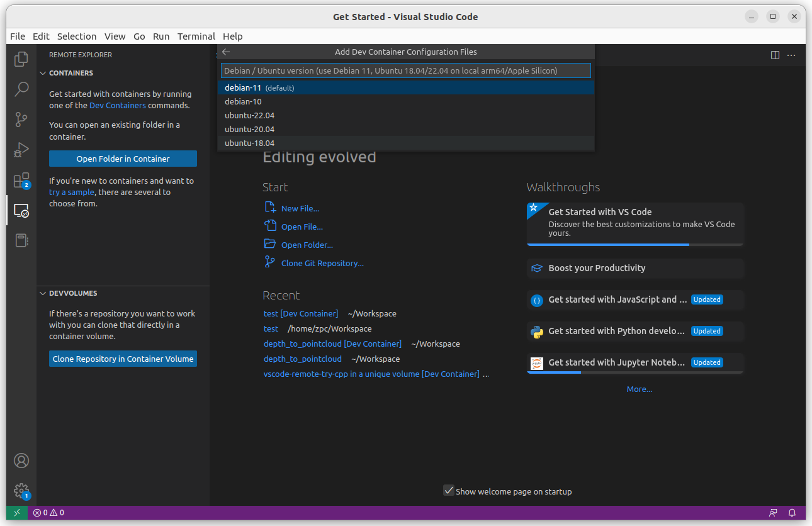Open the Search view icon
The width and height of the screenshot is (812, 526).
21,89
